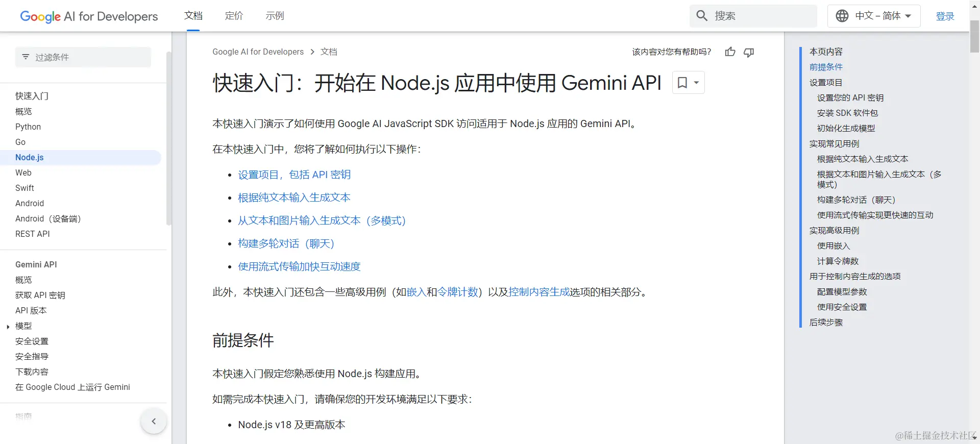Jump to 设置项目 in page contents
Image resolution: width=980 pixels, height=444 pixels.
coord(826,82)
